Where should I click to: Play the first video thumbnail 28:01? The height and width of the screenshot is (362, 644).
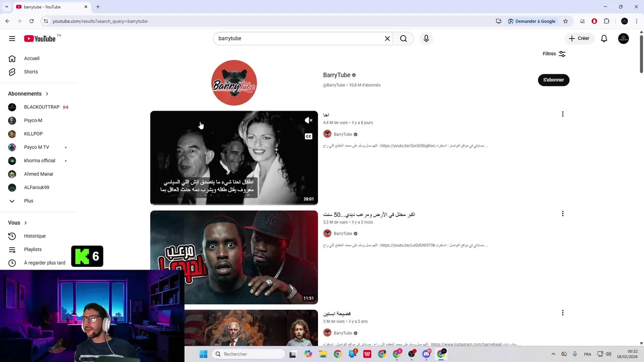click(x=234, y=158)
